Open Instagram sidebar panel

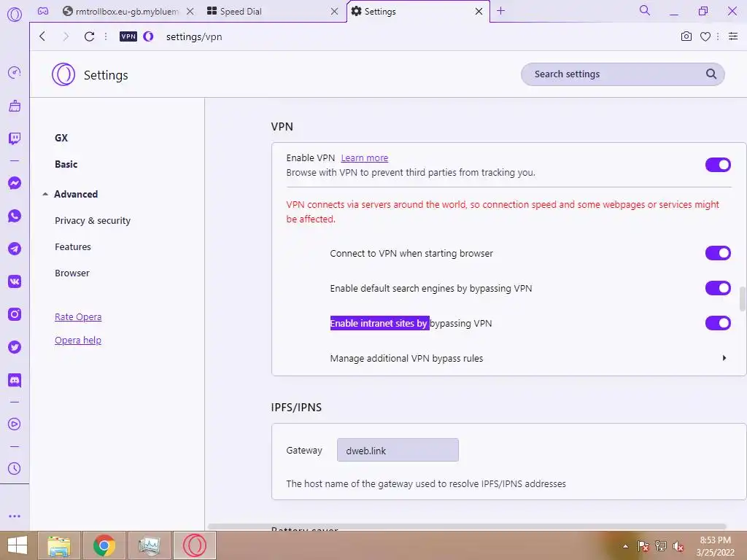click(x=15, y=314)
